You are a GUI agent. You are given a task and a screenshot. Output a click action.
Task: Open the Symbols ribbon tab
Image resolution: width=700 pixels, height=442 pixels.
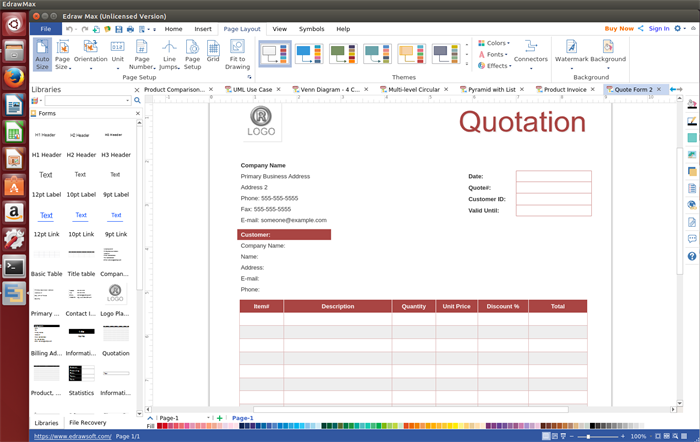point(311,29)
